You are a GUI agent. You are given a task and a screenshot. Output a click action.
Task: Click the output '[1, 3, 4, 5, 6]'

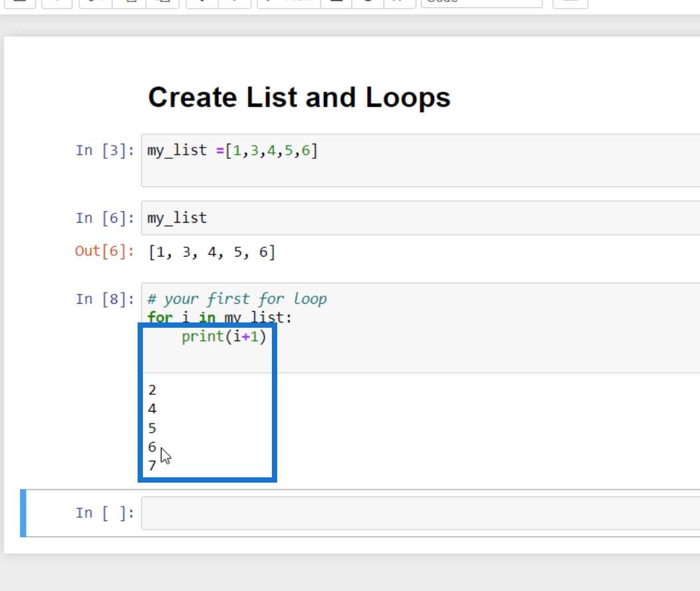pyautogui.click(x=211, y=252)
